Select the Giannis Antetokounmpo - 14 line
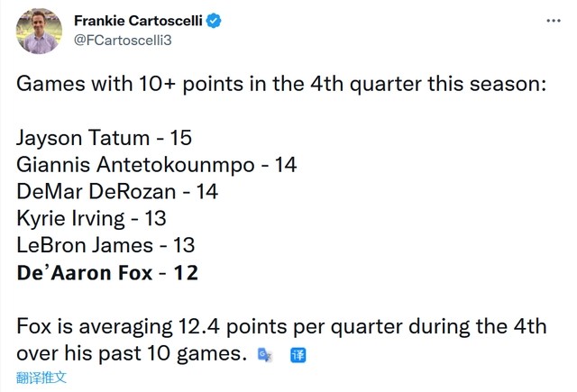Viewport: 577px width, 392px height. click(x=156, y=165)
